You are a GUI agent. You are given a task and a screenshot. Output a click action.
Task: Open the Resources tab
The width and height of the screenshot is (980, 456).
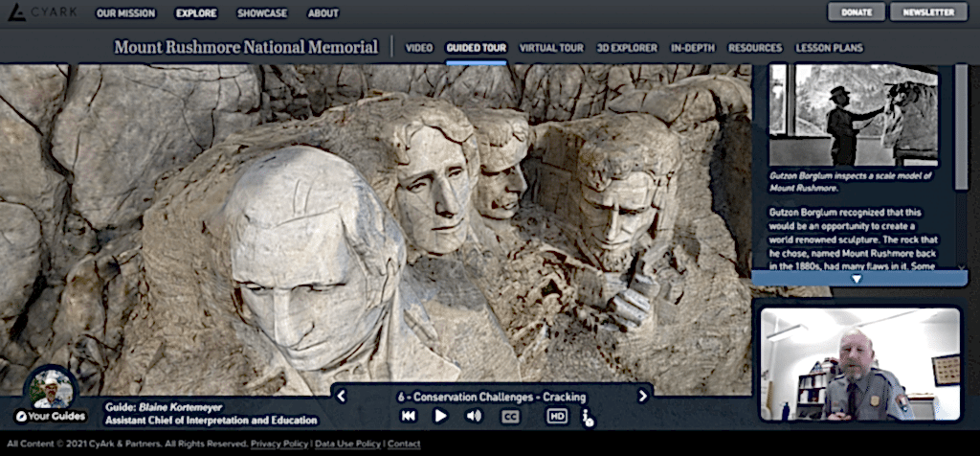755,48
